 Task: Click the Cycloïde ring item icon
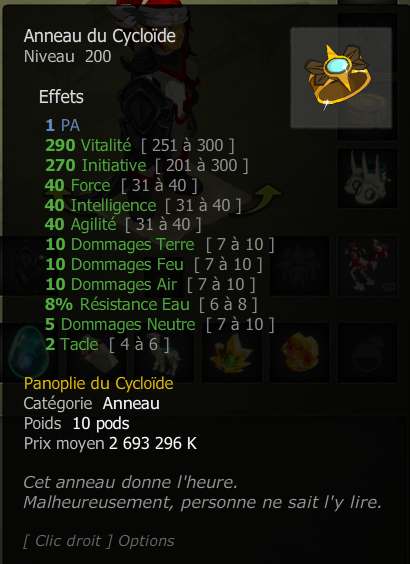point(341,77)
